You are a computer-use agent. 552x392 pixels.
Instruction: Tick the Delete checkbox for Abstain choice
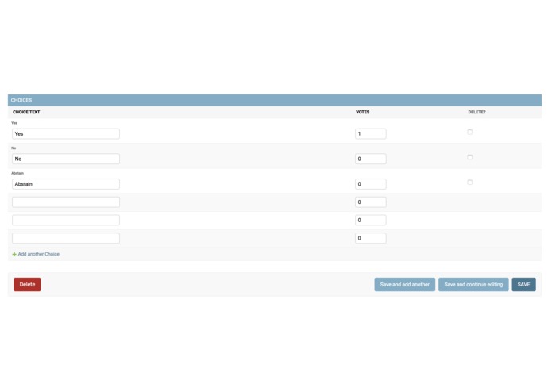(x=469, y=182)
